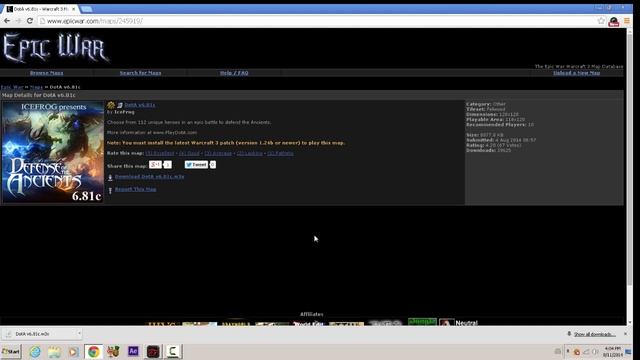Click the system clock showing 4:04 PM

[x=612, y=351]
